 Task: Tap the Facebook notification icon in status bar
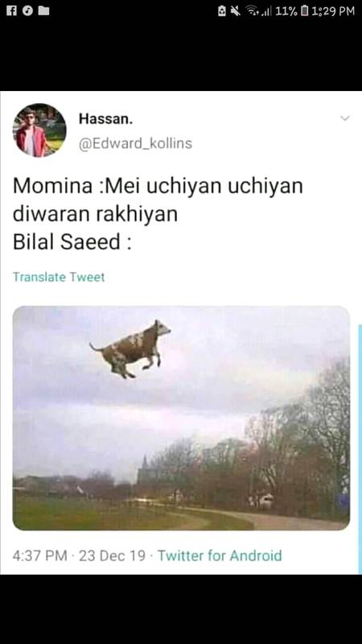[11, 11]
